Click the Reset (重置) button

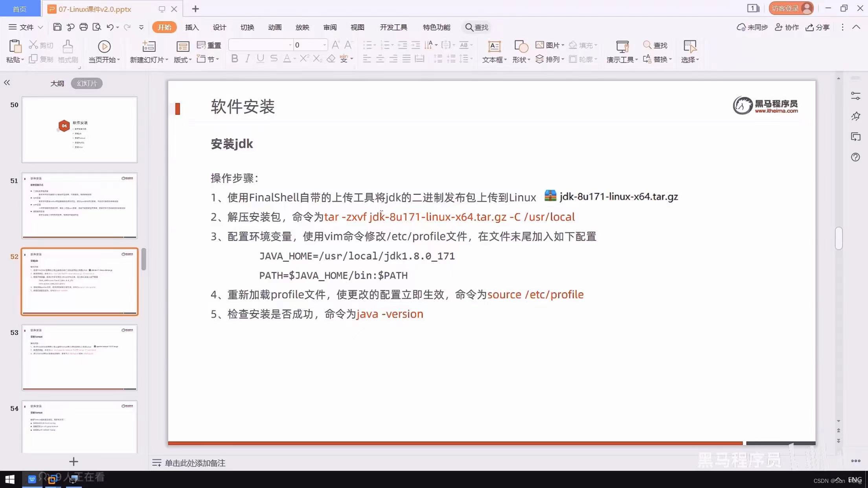tap(209, 45)
